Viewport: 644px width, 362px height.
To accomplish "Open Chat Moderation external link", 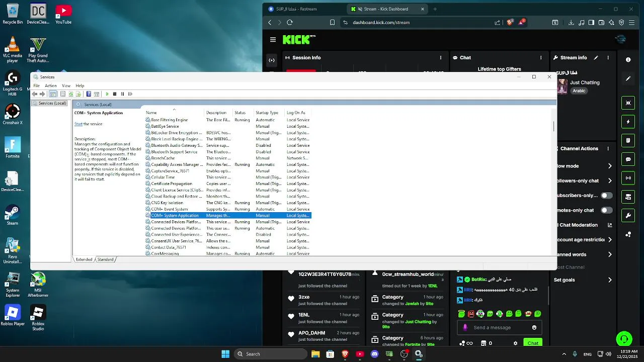I will point(610,225).
